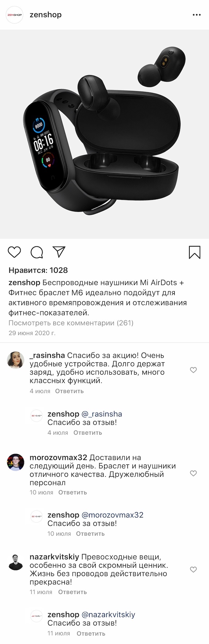Open the product photo of earbuds and band

[104, 134]
